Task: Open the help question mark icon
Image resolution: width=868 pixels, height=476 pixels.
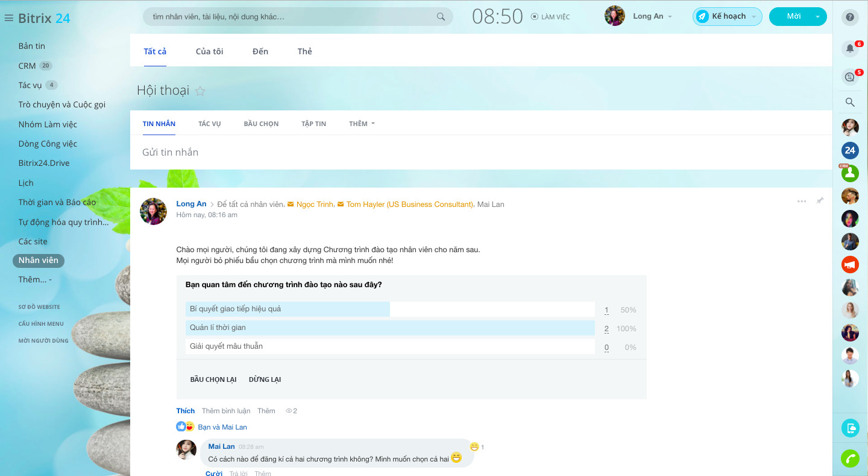Action: coord(850,17)
